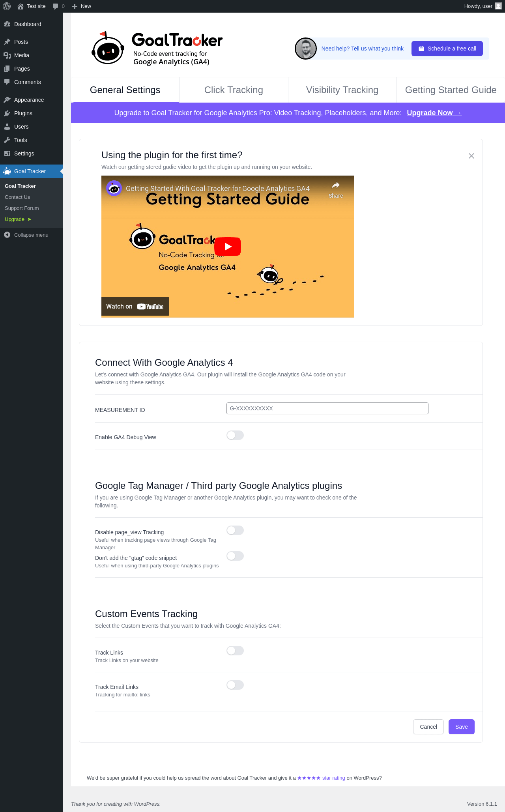
Task: Click the Settings sliders icon
Action: point(7,153)
